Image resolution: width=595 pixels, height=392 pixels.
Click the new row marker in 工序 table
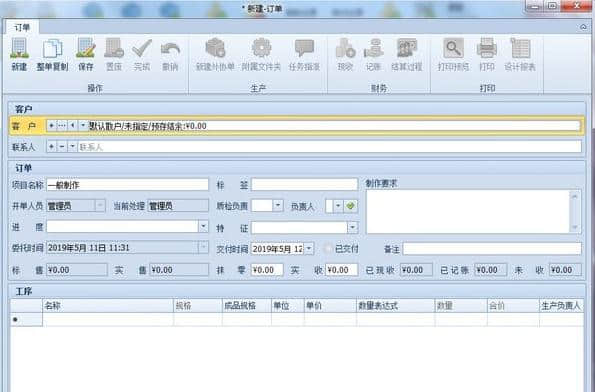26,320
